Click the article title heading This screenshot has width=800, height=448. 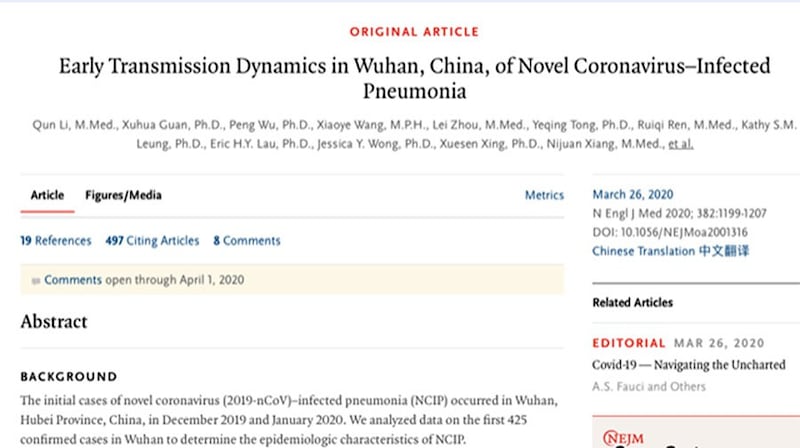click(414, 78)
